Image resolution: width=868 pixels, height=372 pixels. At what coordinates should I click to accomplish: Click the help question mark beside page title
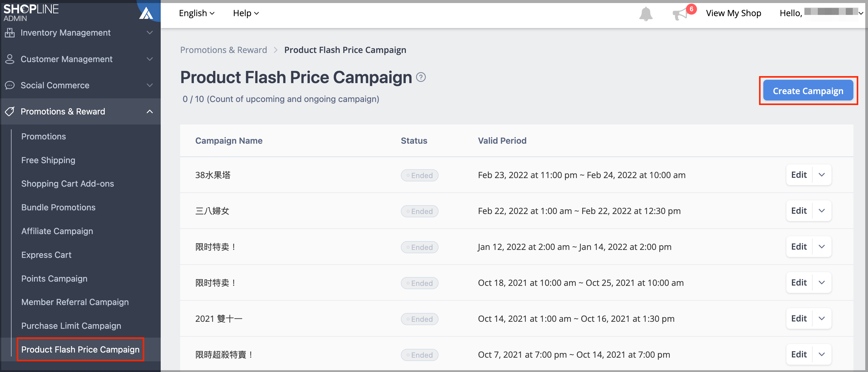click(x=421, y=77)
